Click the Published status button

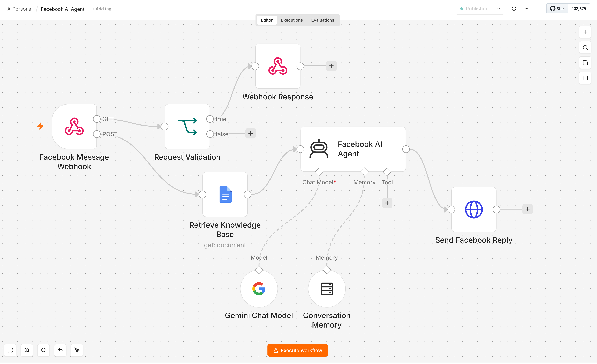(474, 9)
